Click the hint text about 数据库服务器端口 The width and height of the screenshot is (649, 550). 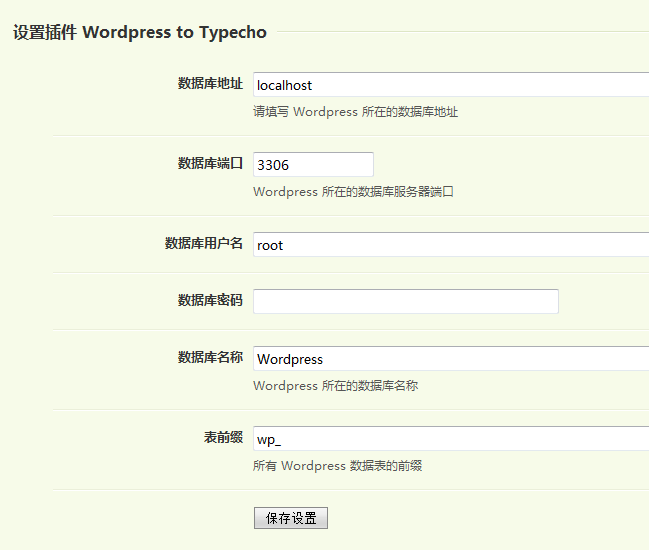click(x=353, y=192)
